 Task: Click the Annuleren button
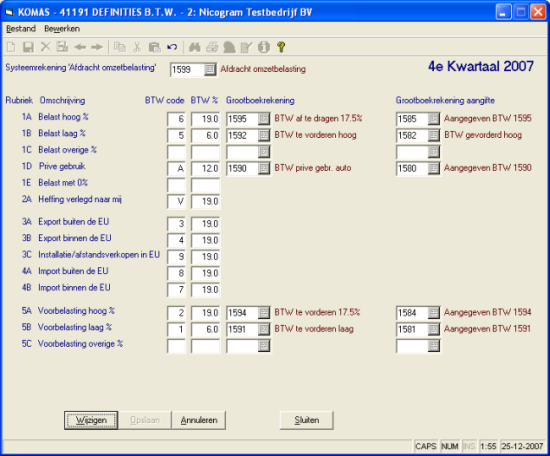[x=199, y=420]
